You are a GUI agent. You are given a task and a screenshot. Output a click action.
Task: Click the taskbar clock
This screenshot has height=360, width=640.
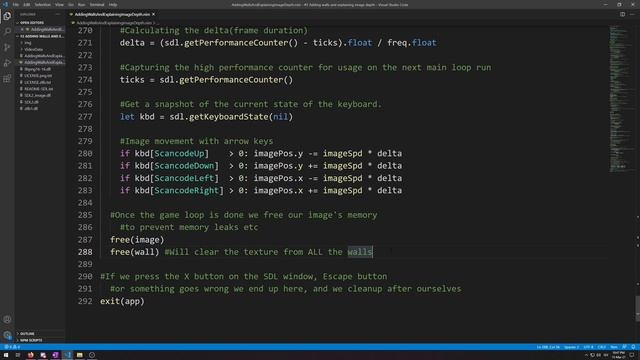(618, 355)
